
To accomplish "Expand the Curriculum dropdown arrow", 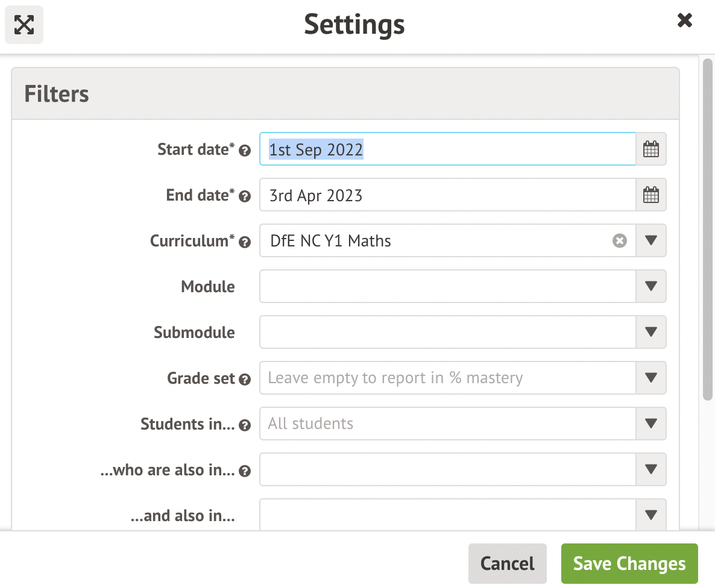I will pos(651,240).
